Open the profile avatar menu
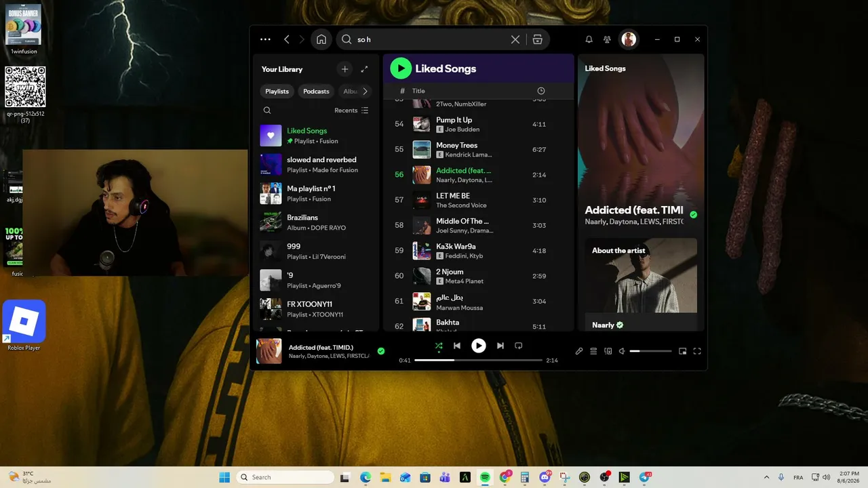This screenshot has width=868, height=488. coord(629,39)
